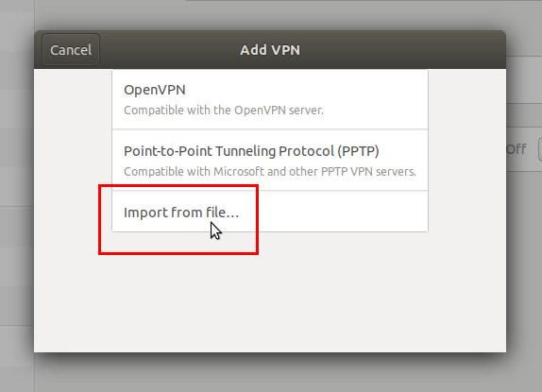Click empty area below the VPN list
The height and width of the screenshot is (392, 542).
click(x=270, y=294)
